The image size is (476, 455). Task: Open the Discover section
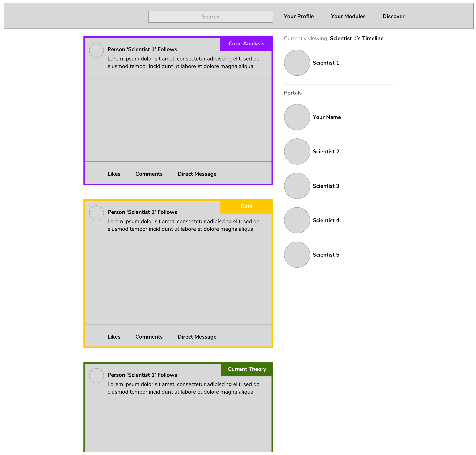pyautogui.click(x=393, y=16)
